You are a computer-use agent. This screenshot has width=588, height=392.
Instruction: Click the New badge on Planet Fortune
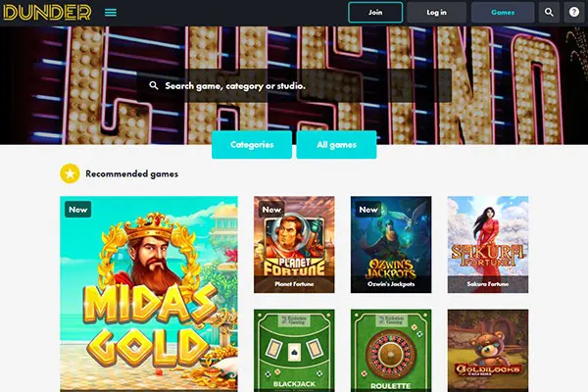pyautogui.click(x=271, y=210)
